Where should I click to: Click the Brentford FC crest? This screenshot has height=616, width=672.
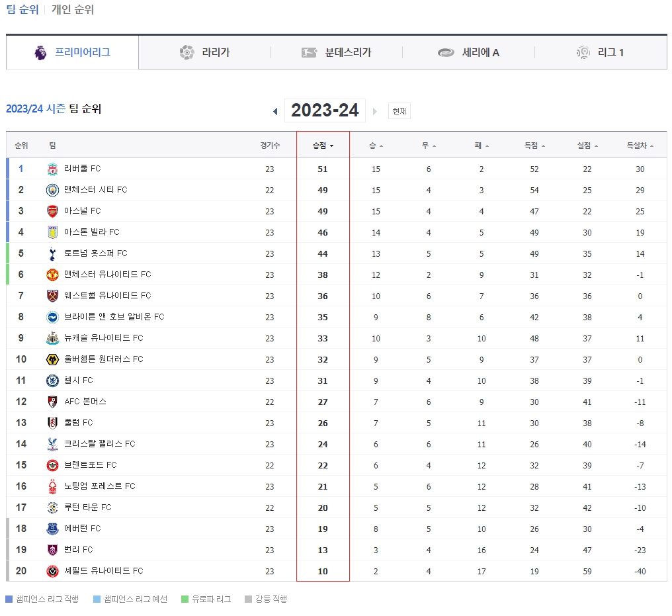[x=52, y=465]
